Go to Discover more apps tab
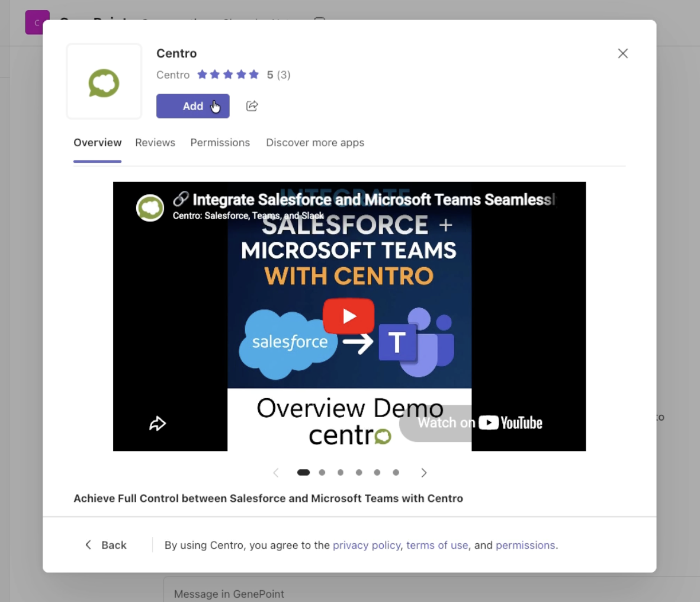700x602 pixels. click(x=315, y=142)
